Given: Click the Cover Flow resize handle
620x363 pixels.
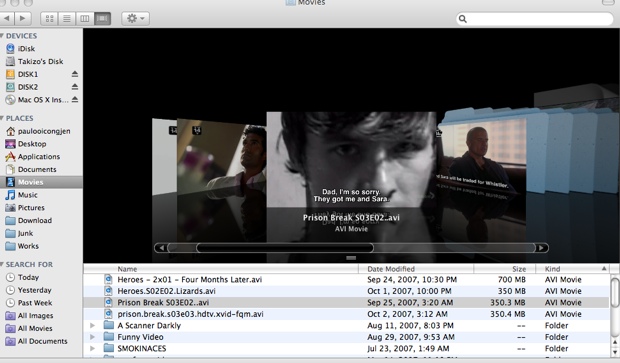Looking at the screenshot, I should click(351, 258).
